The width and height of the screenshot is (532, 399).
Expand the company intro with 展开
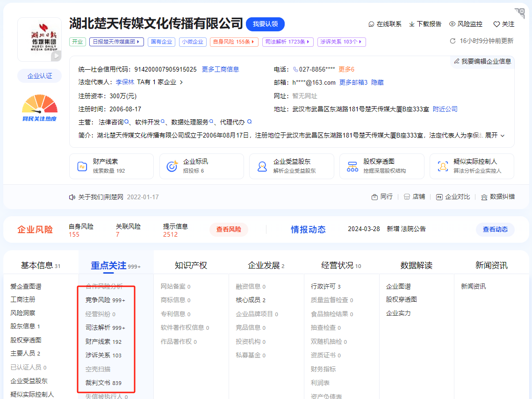pyautogui.click(x=495, y=136)
